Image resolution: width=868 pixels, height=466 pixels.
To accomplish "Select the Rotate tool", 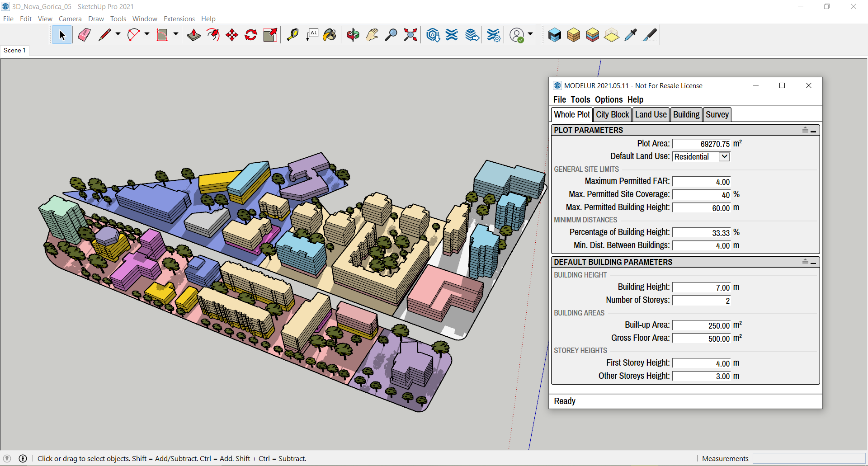I will coord(250,35).
